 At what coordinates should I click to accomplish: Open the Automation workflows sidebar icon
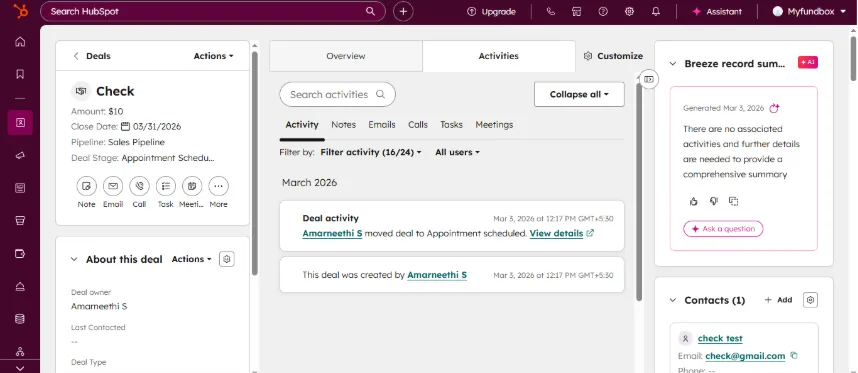tap(20, 351)
